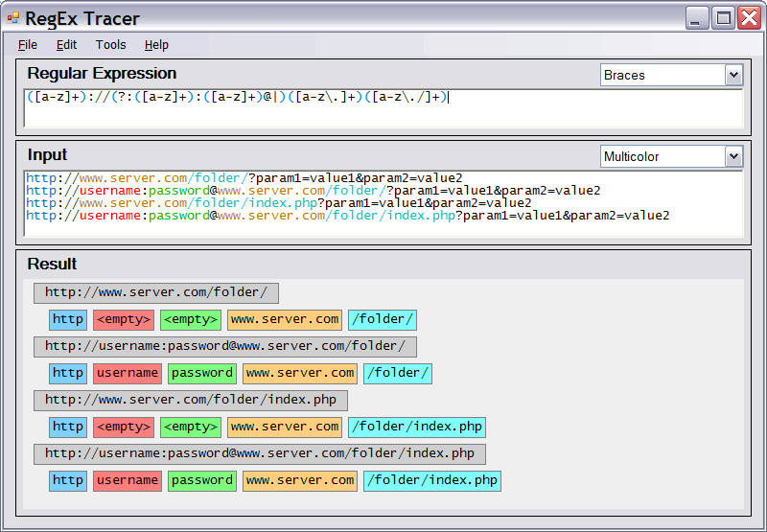Select the match with username:password and /folder/
Image resolution: width=767 pixels, height=532 pixels.
click(225, 347)
